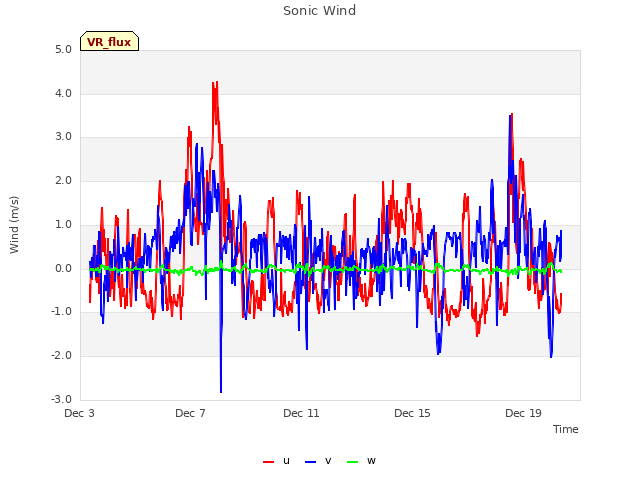Viewport: 640px width, 480px height.
Task: Click the Dec 11 axis label
Action: [x=301, y=413]
